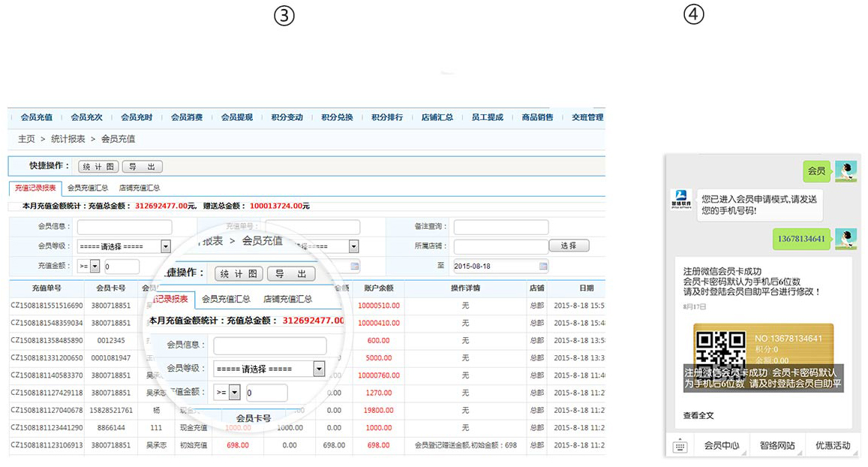Open the calendar icon in the 2015-08-18 field
The width and height of the screenshot is (868, 467).
point(543,267)
